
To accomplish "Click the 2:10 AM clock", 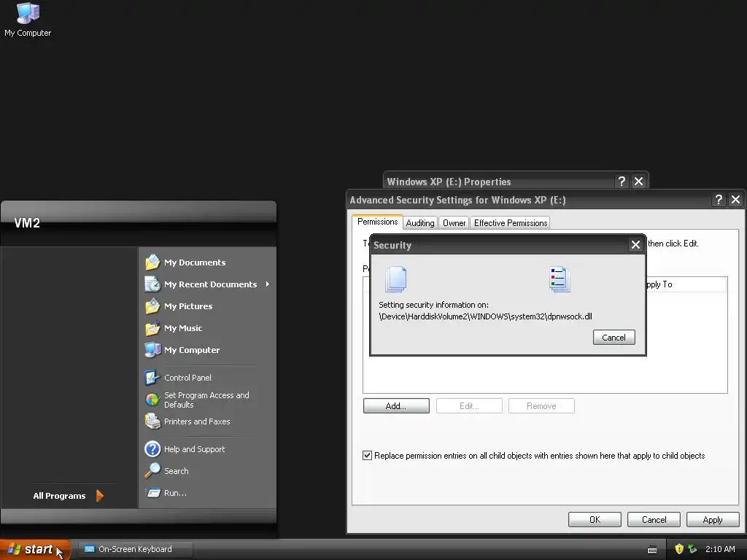I will click(x=720, y=549).
